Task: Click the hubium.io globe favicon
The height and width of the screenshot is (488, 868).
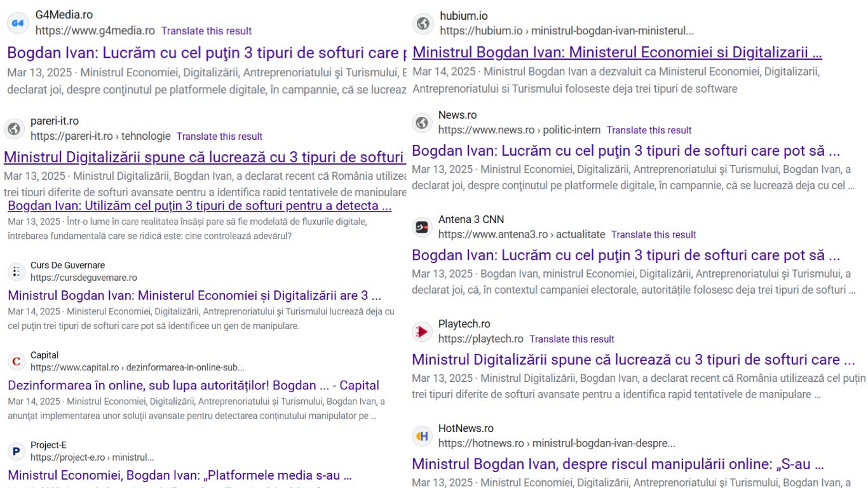Action: click(x=423, y=24)
